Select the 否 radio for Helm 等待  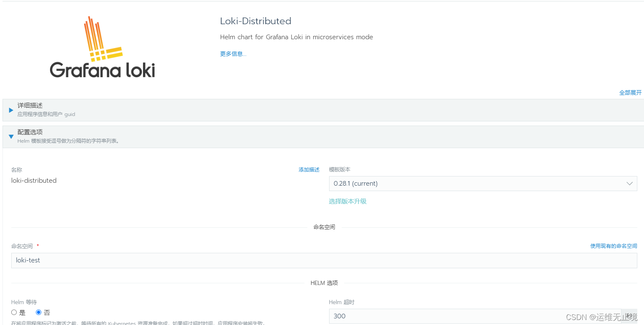click(x=38, y=312)
